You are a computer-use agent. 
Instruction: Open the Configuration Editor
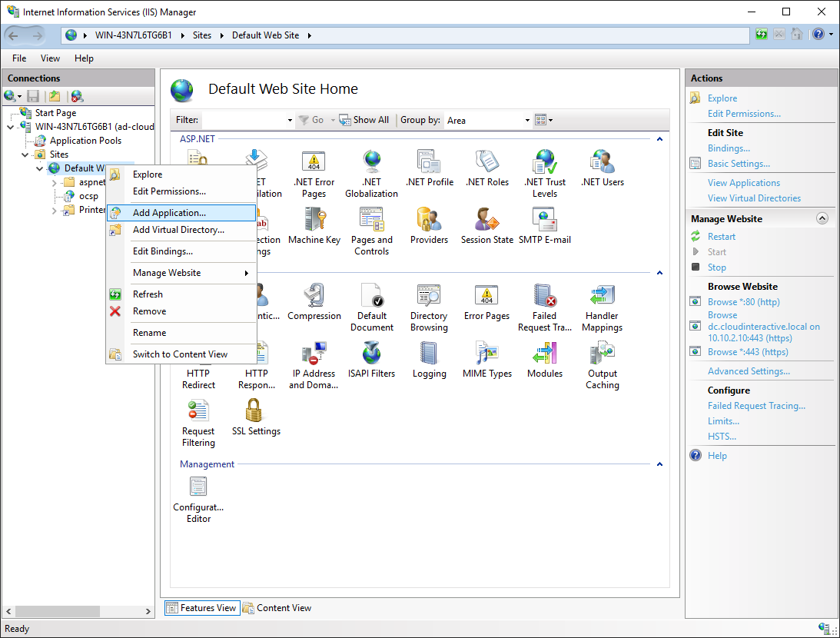tap(198, 500)
